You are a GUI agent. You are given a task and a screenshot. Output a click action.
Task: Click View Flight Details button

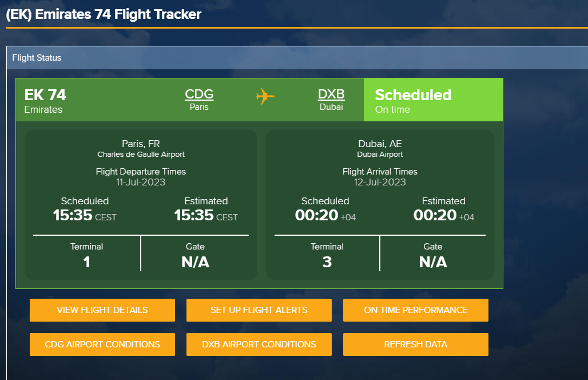(x=102, y=310)
